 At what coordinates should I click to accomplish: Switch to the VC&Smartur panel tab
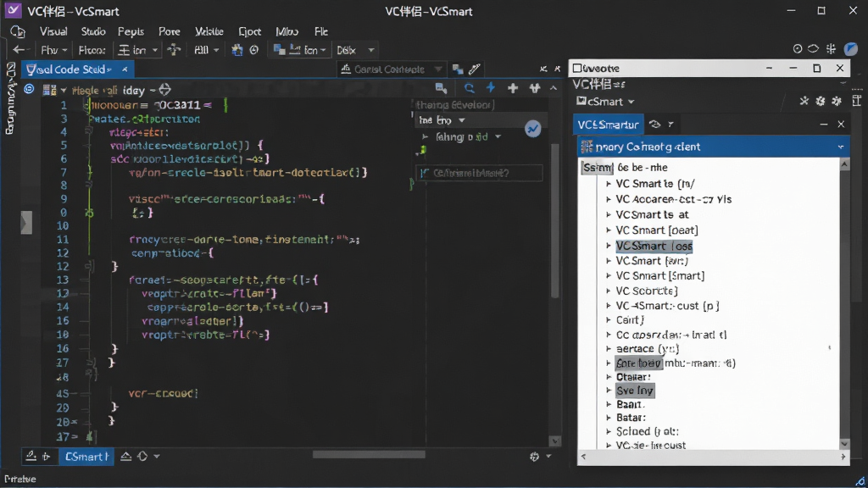tap(608, 125)
